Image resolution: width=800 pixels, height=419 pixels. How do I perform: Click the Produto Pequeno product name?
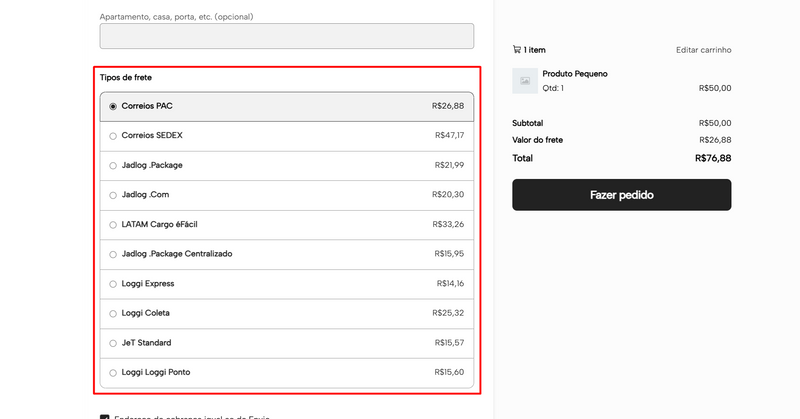point(575,73)
